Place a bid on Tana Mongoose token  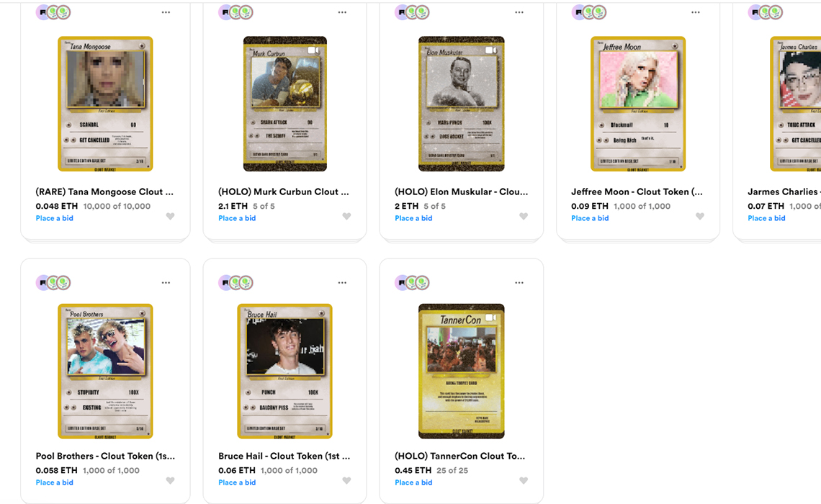click(x=55, y=218)
